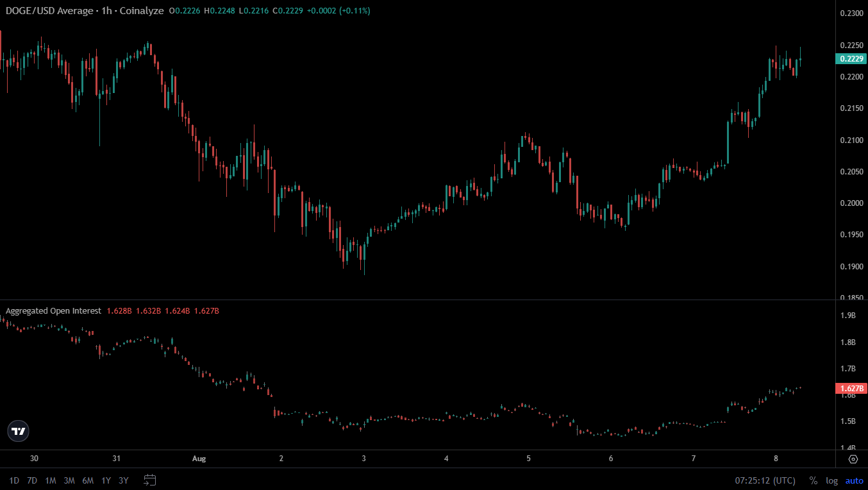Select the 1D time range
The width and height of the screenshot is (868, 490).
tap(14, 480)
